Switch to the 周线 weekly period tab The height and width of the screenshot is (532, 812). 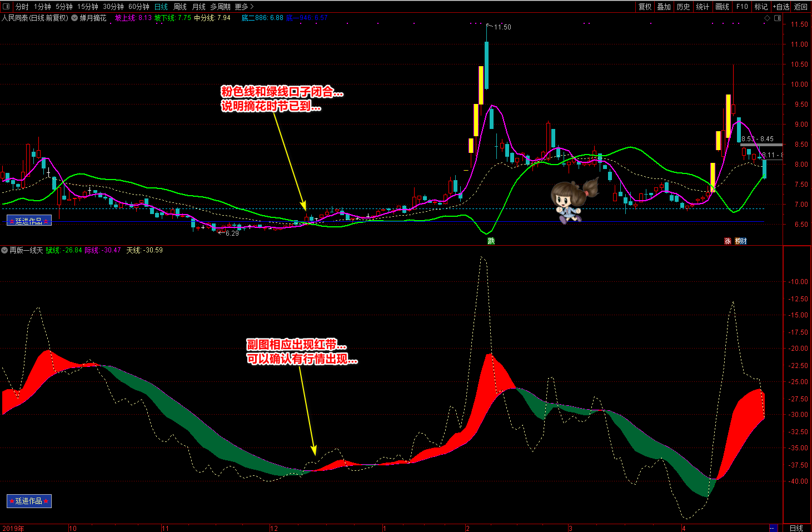click(x=180, y=7)
